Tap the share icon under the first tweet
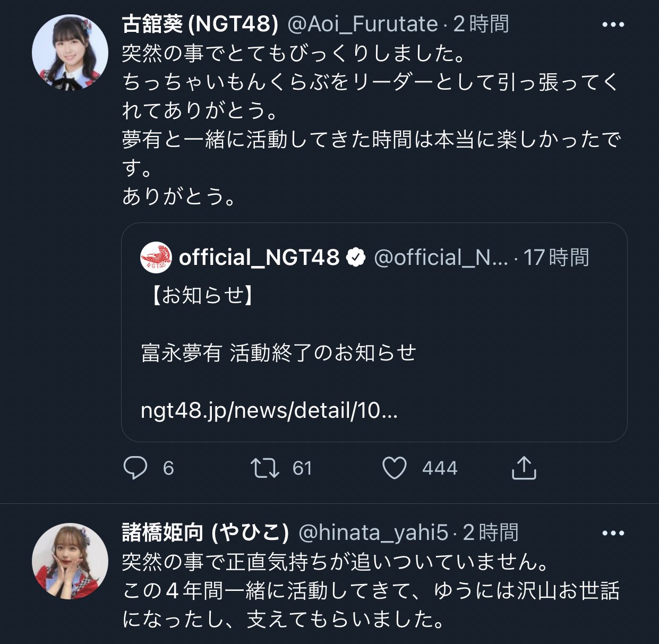 (x=524, y=468)
